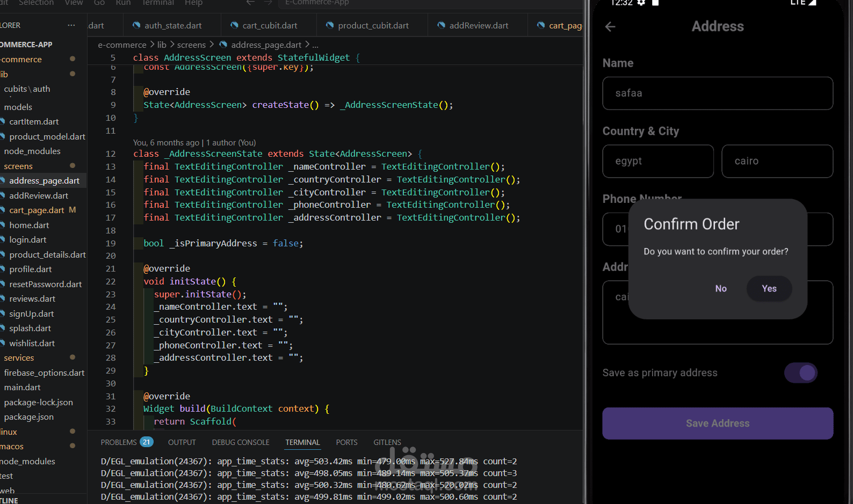Navigate forward with the title bar arrow
Screen dimensions: 853x504
[268, 3]
